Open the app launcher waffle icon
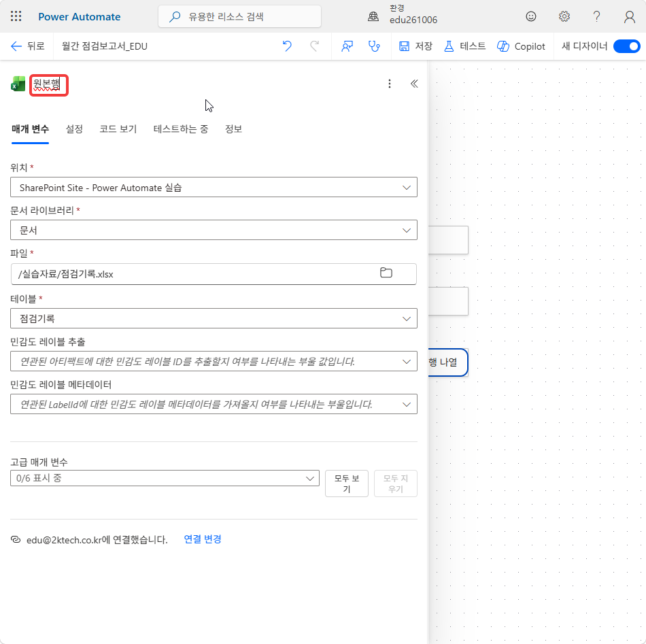Image resolution: width=646 pixels, height=644 pixels. [x=16, y=16]
